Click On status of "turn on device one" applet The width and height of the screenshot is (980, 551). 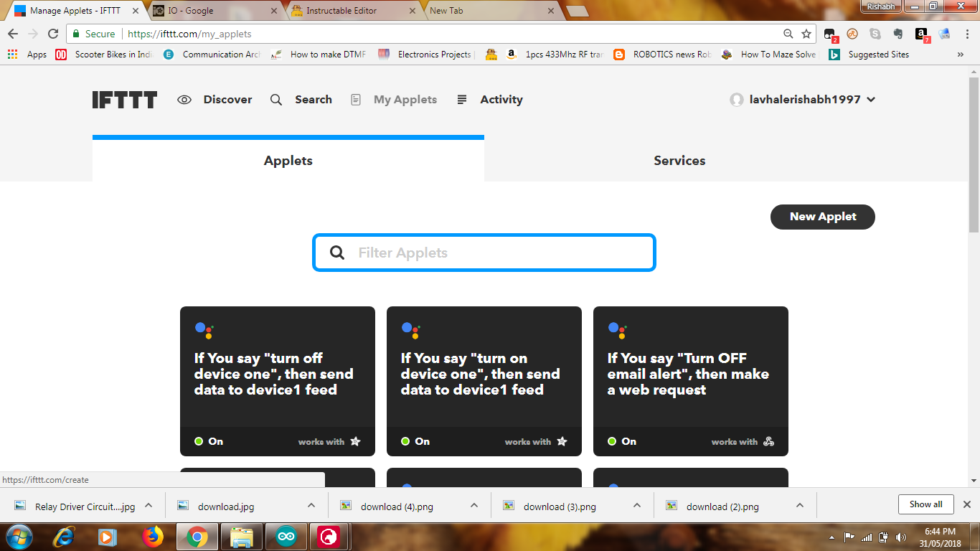[415, 441]
